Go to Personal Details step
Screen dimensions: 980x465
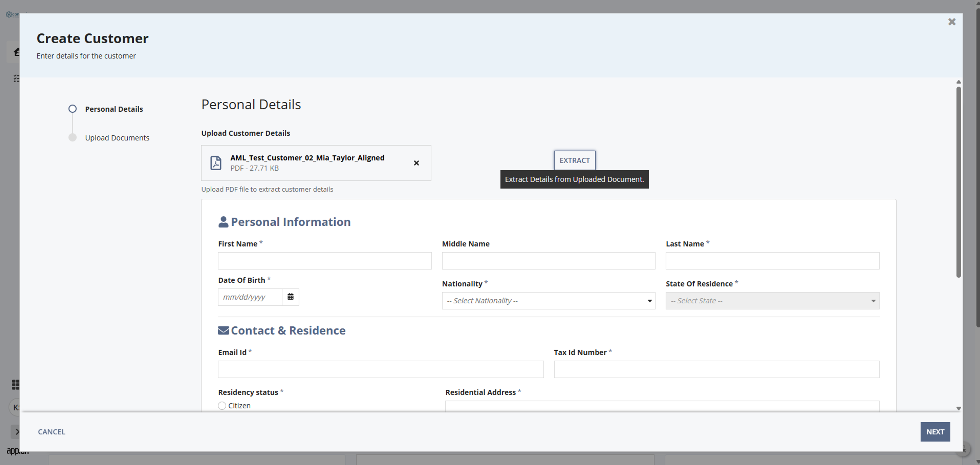[x=114, y=109]
